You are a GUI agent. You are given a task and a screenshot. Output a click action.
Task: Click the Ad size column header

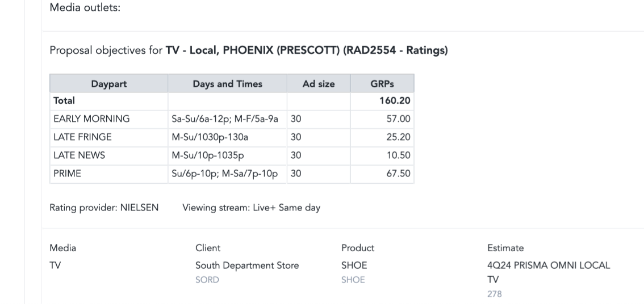pyautogui.click(x=318, y=84)
